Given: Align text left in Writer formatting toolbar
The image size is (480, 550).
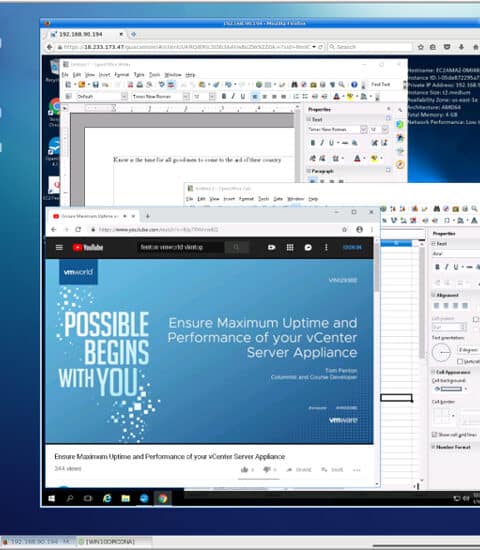Looking at the screenshot, I should click(x=255, y=96).
